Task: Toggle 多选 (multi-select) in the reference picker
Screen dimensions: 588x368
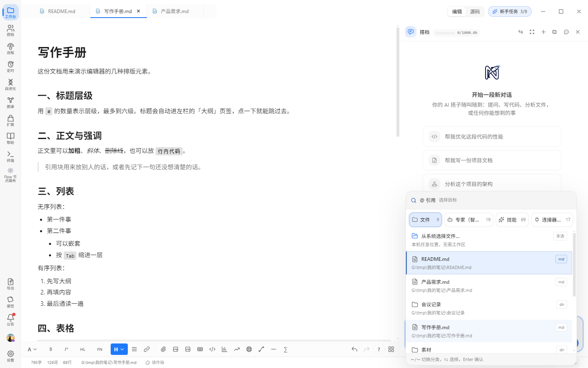Action: tap(560, 236)
